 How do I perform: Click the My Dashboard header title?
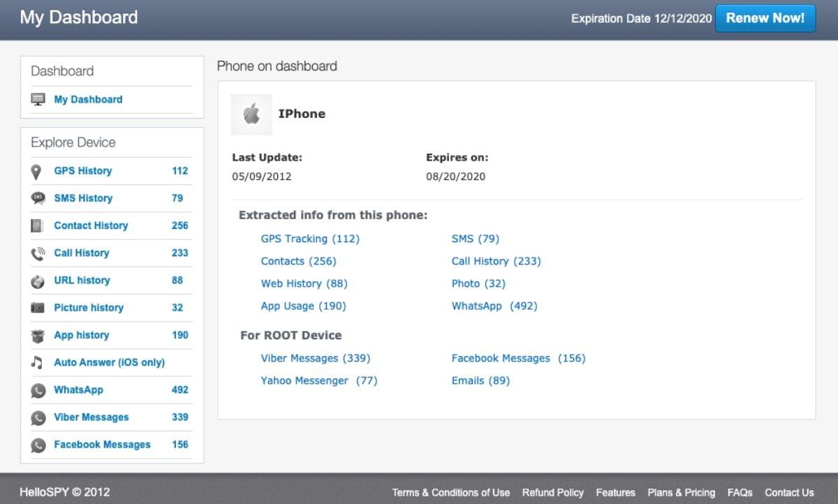(x=79, y=17)
